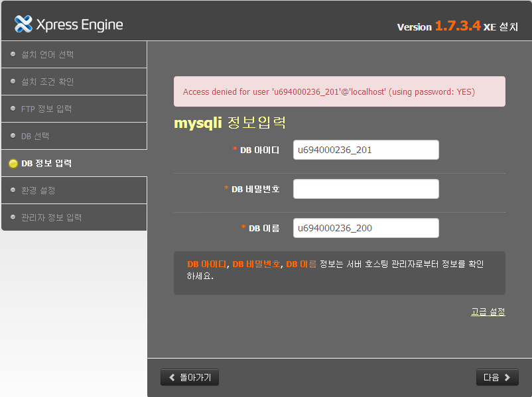Screen dimensions: 532x397
Task: Click the u694000236_200 DB 이름 field
Action: [x=366, y=228]
